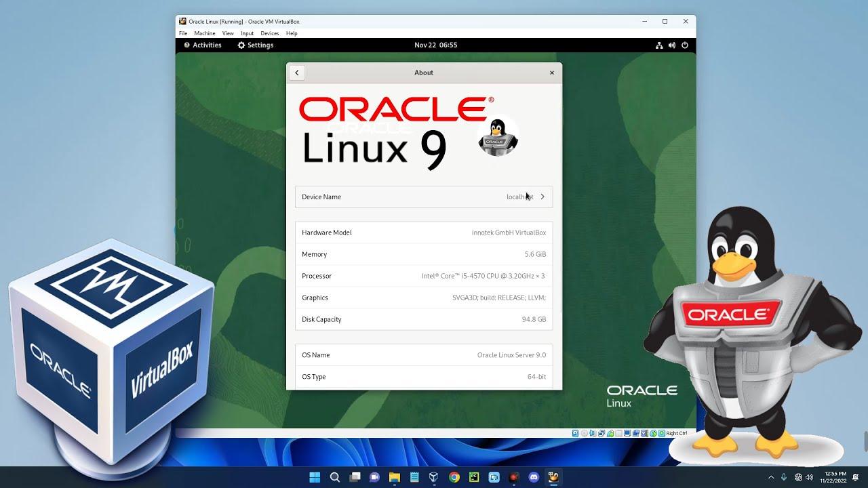Open the Nov 22 06:55 clock panel

point(435,45)
